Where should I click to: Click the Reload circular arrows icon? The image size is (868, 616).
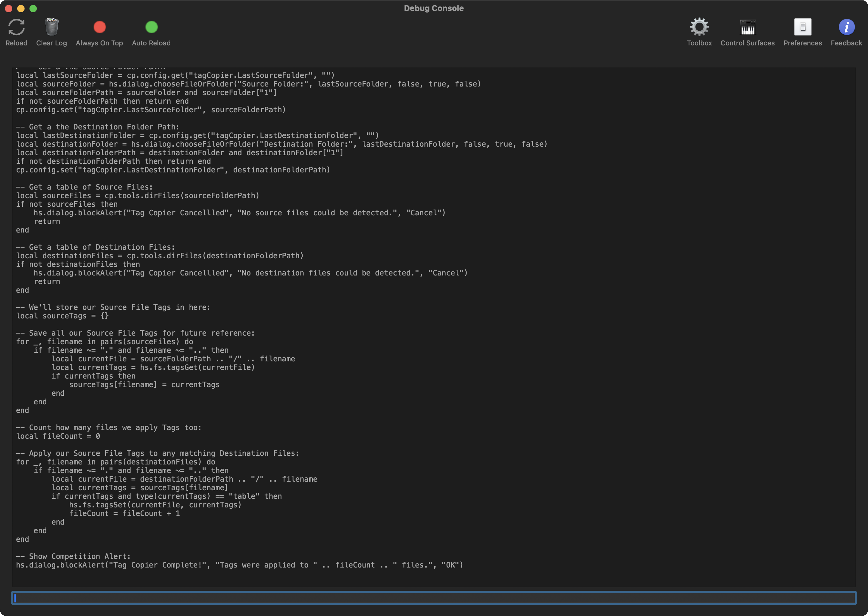[x=16, y=27]
